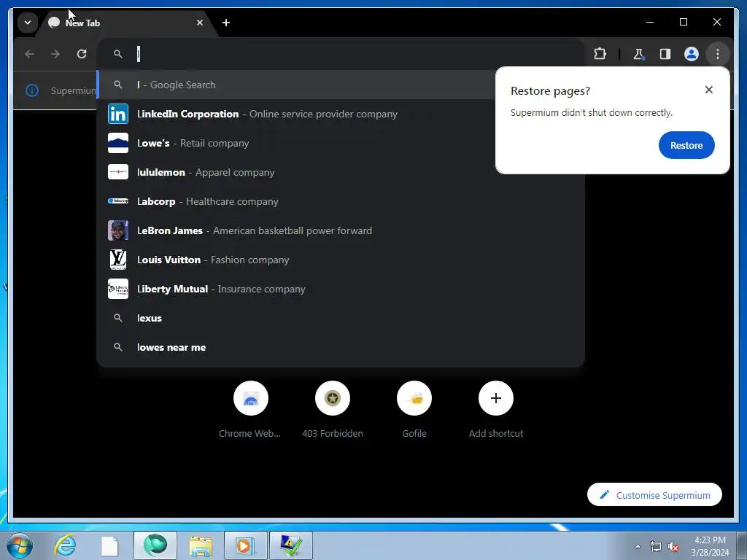This screenshot has height=560, width=747.
Task: Select Louis Vuitton Fashion company suggestion
Action: [340, 260]
